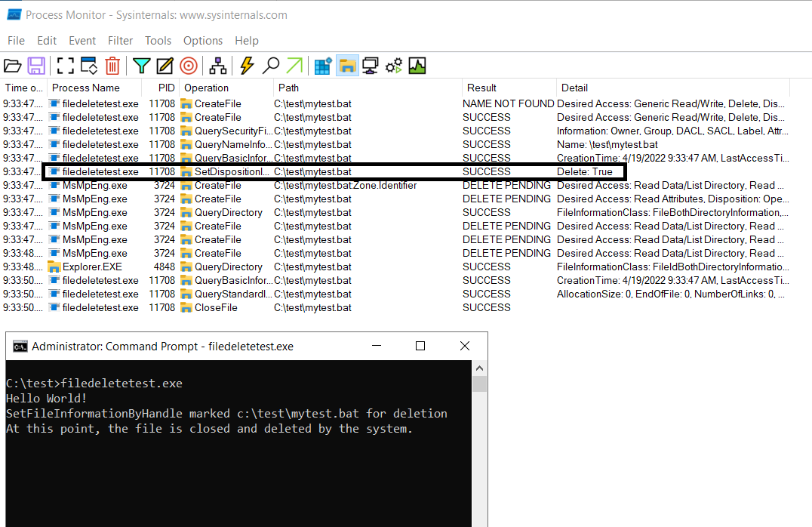Minimize the Command Prompt window

click(377, 346)
